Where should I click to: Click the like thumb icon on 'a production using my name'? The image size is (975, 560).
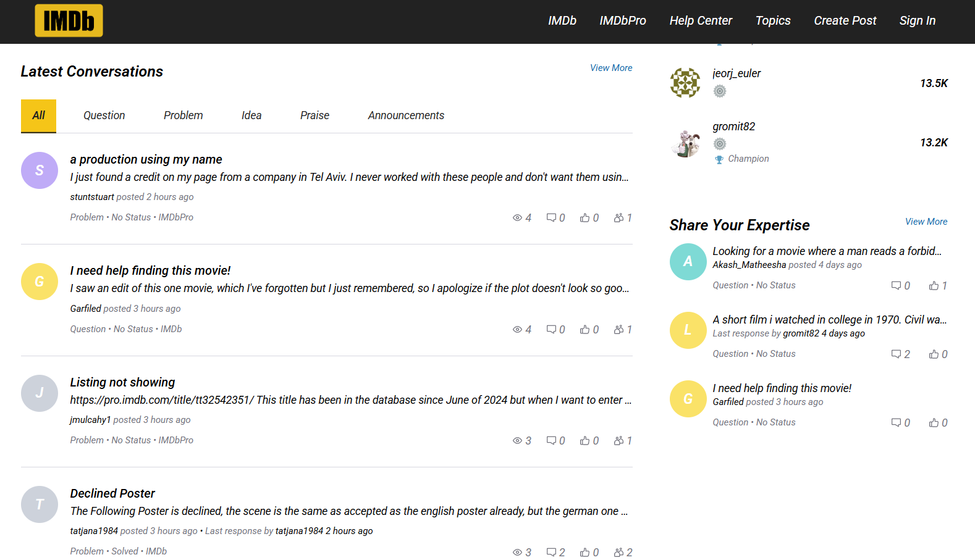point(585,218)
